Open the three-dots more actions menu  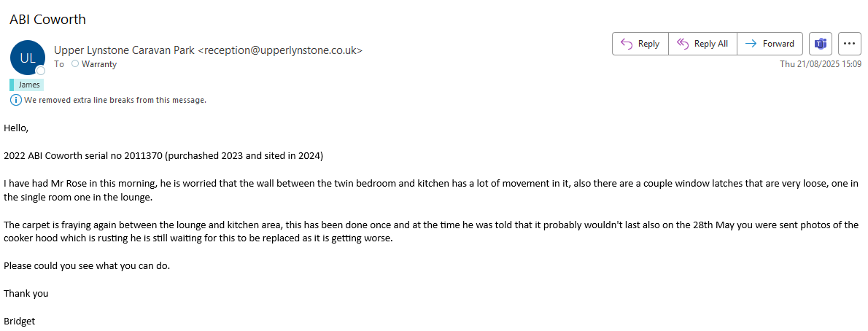click(849, 44)
